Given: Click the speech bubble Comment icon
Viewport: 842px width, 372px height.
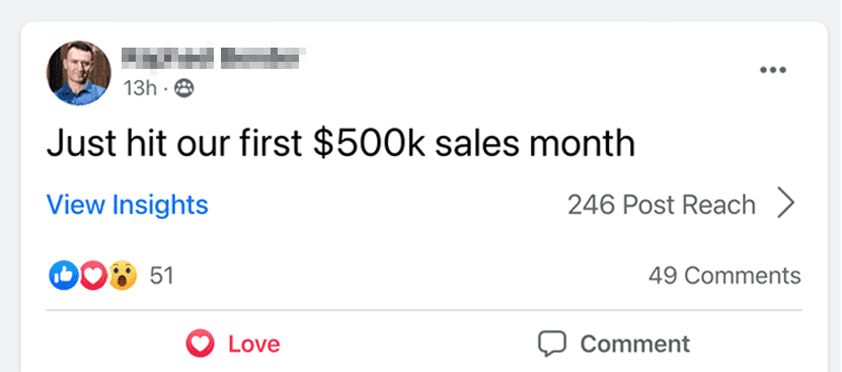Looking at the screenshot, I should pyautogui.click(x=552, y=344).
